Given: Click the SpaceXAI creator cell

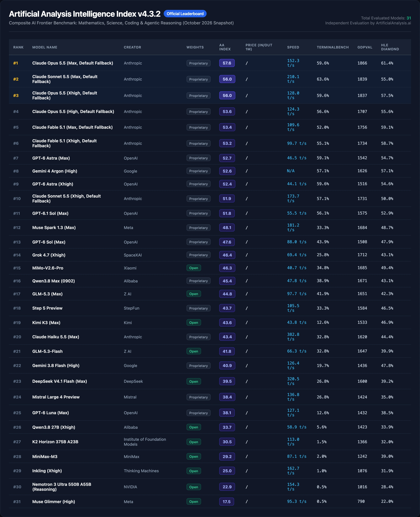Looking at the screenshot, I should pyautogui.click(x=133, y=255).
